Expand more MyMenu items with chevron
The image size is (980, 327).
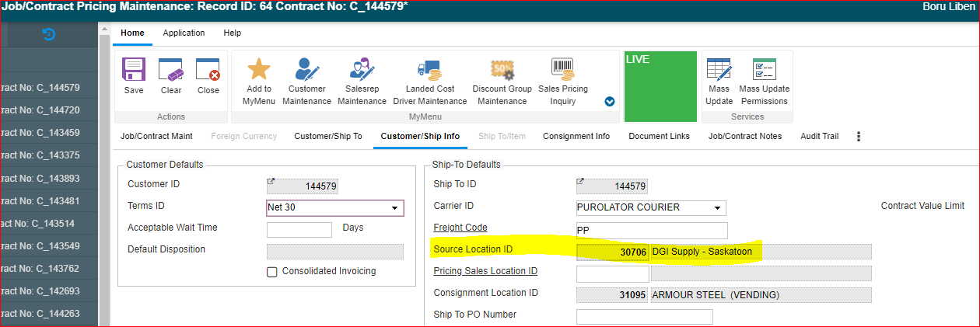610,101
